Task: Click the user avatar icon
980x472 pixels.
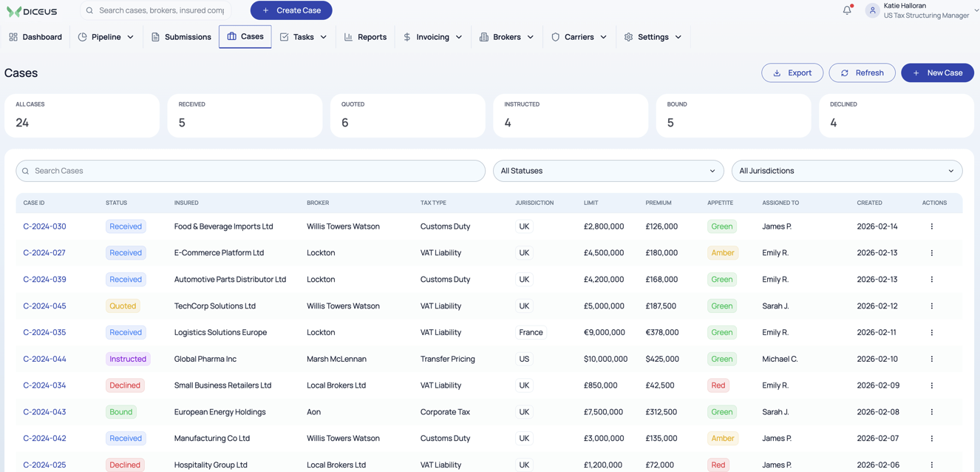Action: 872,10
